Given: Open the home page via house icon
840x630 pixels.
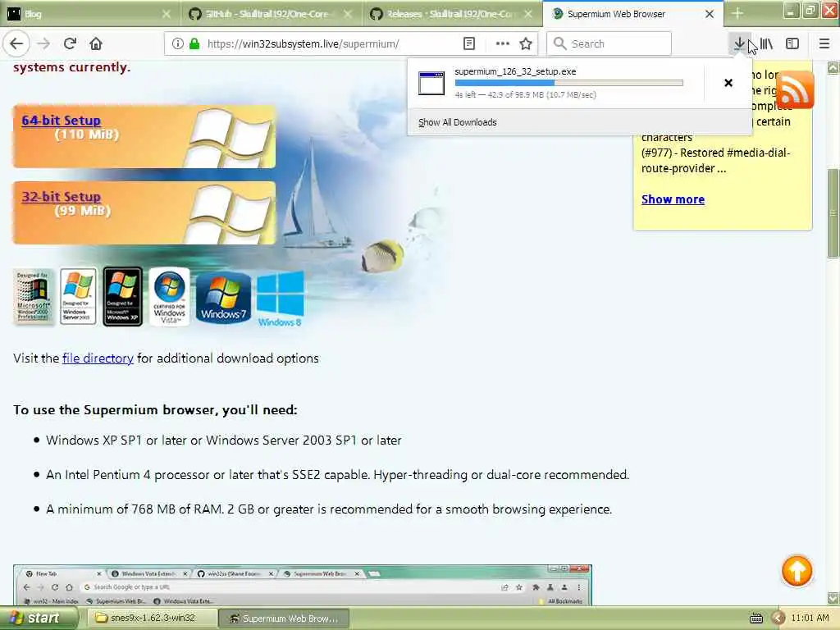Looking at the screenshot, I should [96, 44].
